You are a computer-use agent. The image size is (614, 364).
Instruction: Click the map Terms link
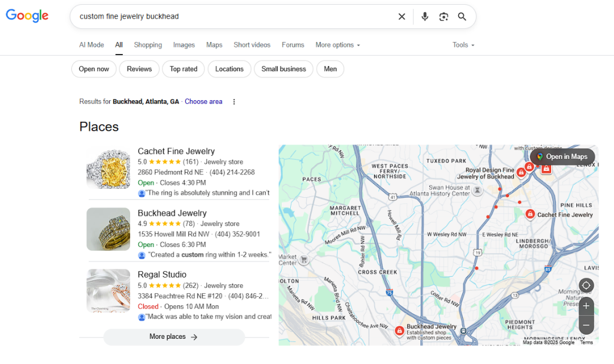click(x=586, y=342)
